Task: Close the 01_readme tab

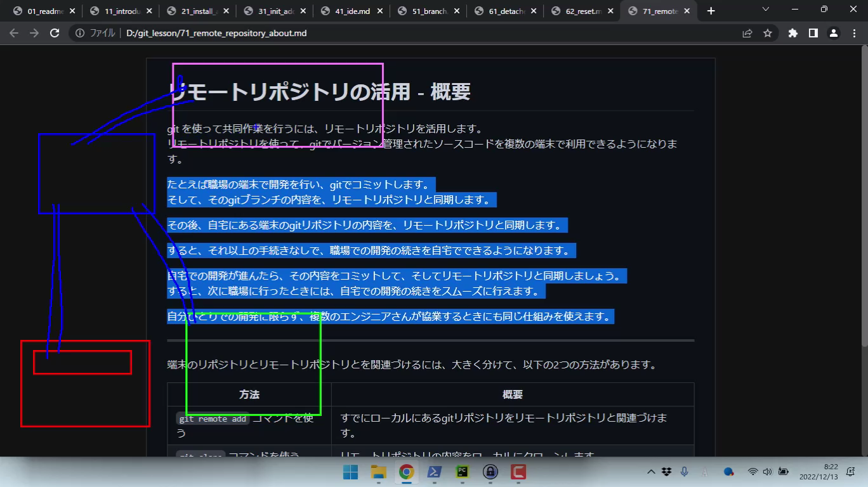Action: (x=72, y=11)
